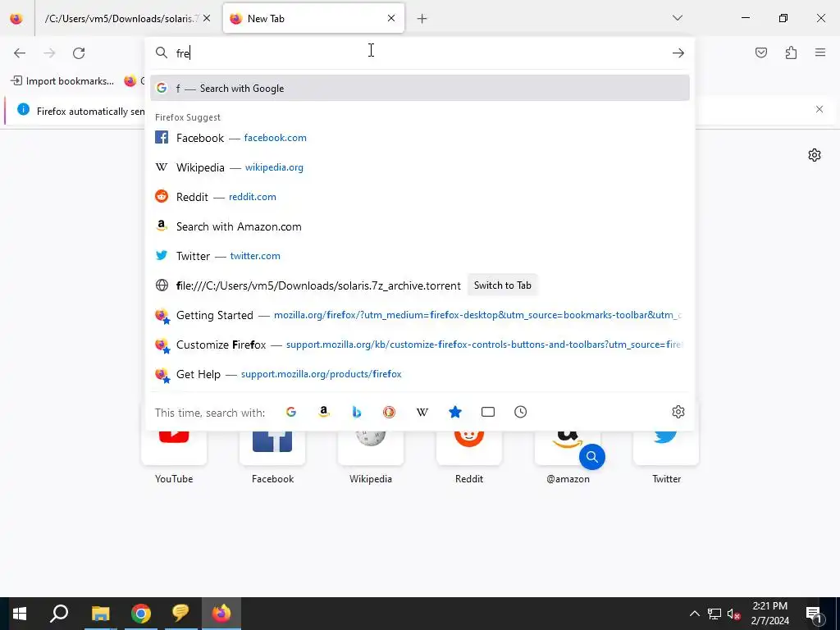Screen dimensions: 840x630
Task: Dismiss the Firefox data notification bar
Action: (x=819, y=109)
